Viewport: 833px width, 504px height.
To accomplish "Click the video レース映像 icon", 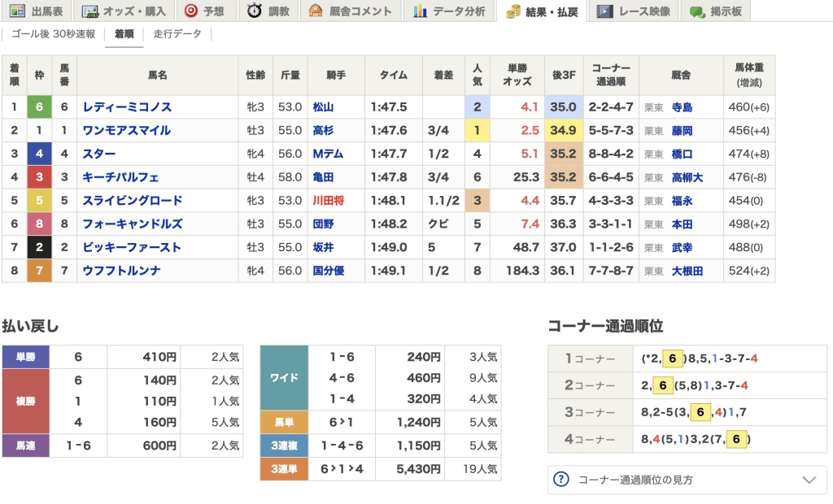I will pyautogui.click(x=604, y=11).
